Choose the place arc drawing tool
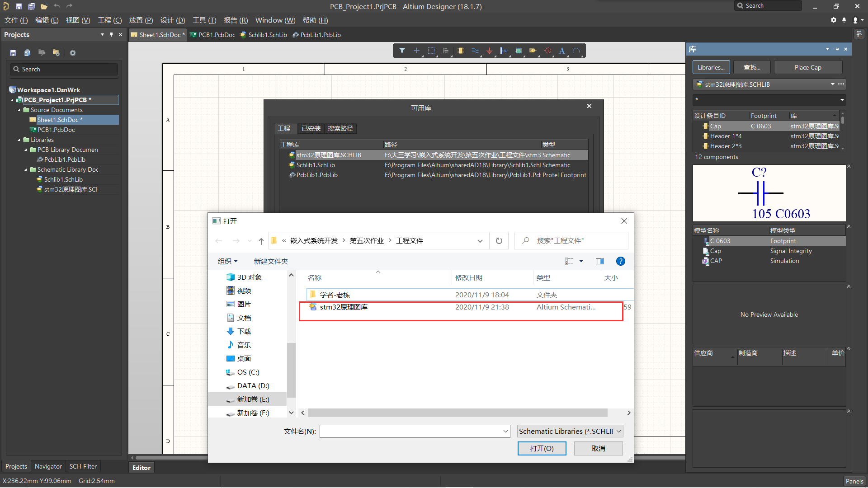Image resolution: width=868 pixels, height=488 pixels. pyautogui.click(x=576, y=51)
